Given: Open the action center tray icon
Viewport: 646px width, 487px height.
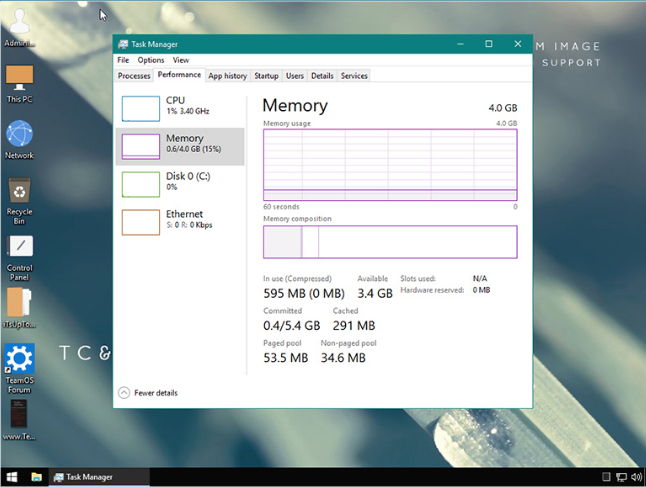Looking at the screenshot, I should pos(606,477).
